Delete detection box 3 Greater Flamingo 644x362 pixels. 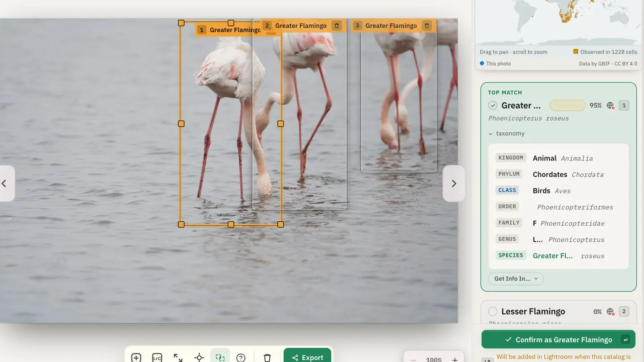(427, 25)
